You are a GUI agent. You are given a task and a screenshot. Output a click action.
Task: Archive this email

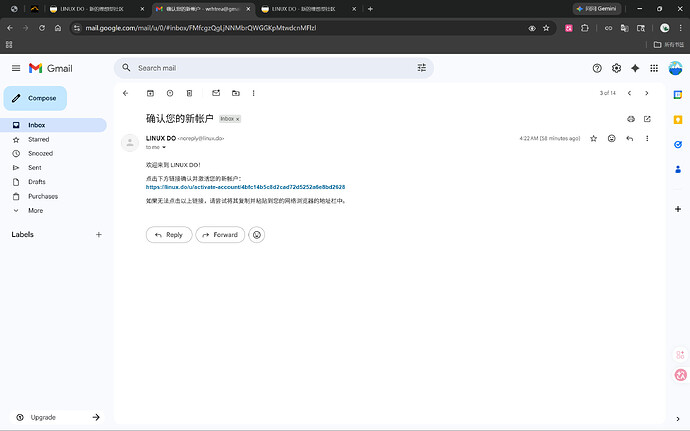click(x=150, y=93)
